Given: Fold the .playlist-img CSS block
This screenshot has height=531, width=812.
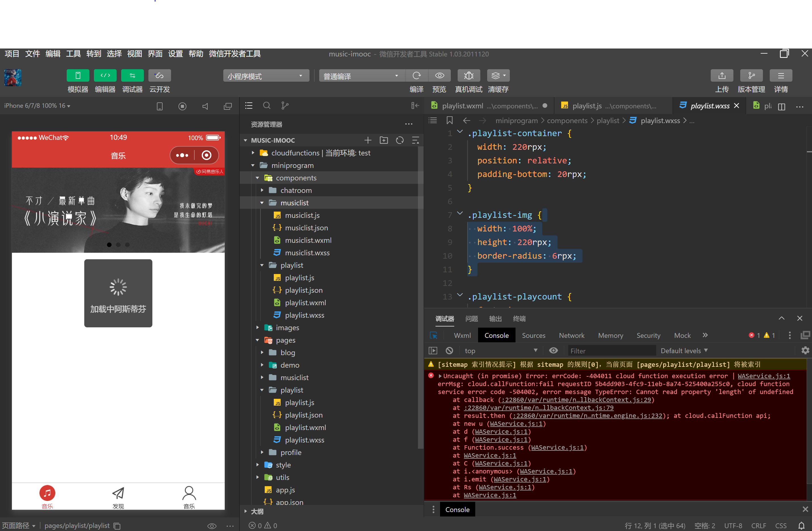Looking at the screenshot, I should pyautogui.click(x=460, y=213).
